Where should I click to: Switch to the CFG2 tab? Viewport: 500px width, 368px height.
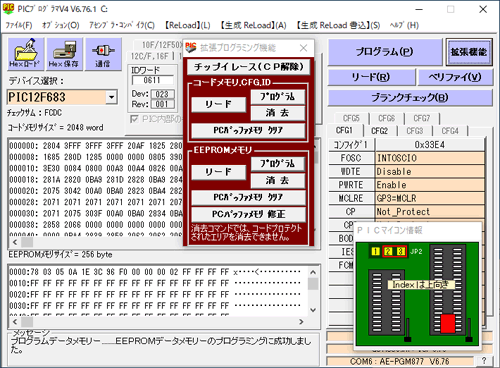point(379,131)
